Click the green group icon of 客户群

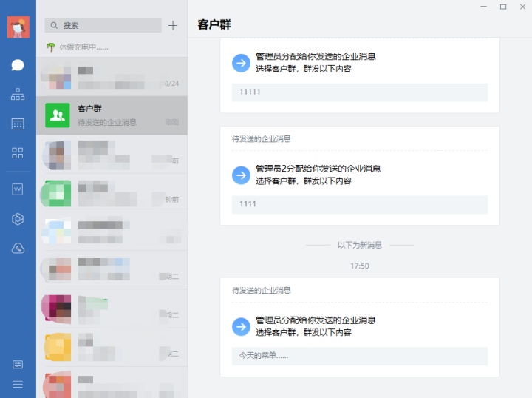coord(58,115)
